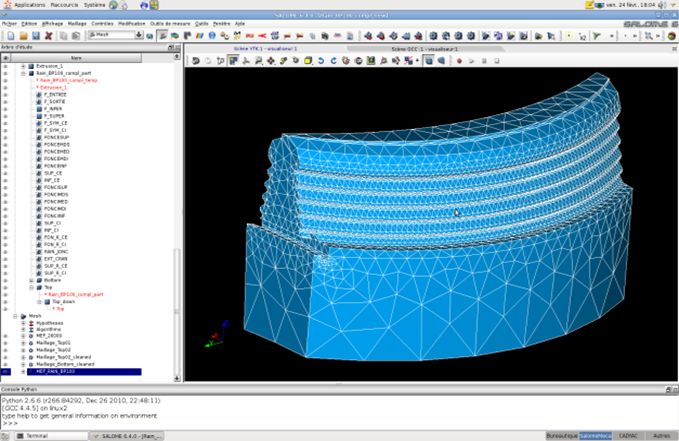The width and height of the screenshot is (679, 441).
Task: Click the highlighted mesh toolbar icon after globe
Action: 163,36
